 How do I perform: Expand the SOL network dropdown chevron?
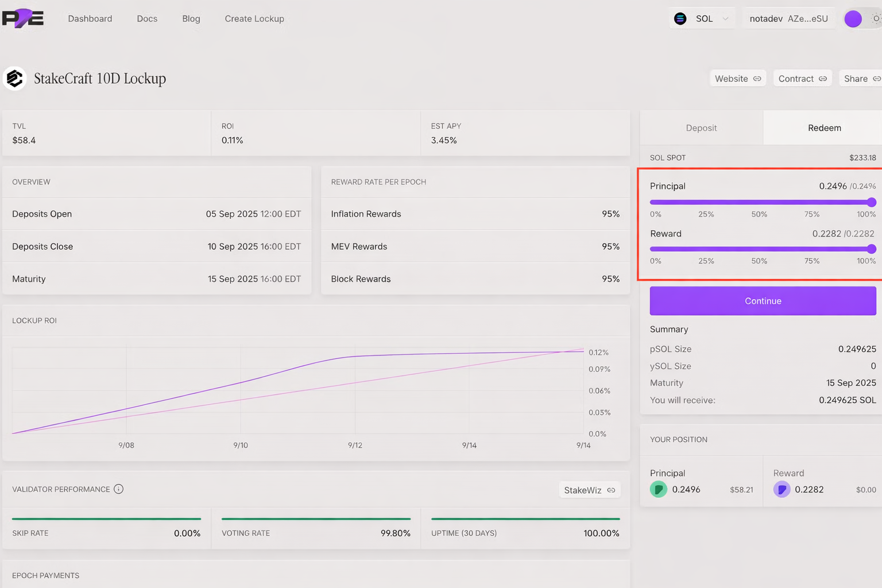725,18
